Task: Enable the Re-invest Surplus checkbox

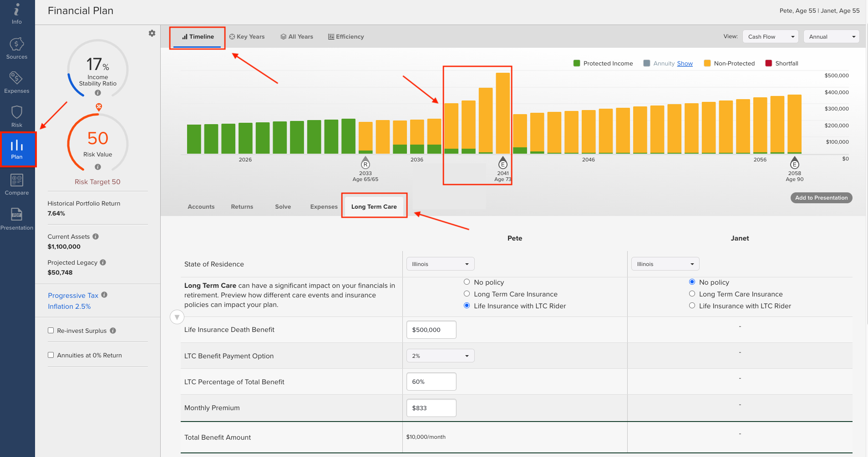Action: tap(51, 331)
